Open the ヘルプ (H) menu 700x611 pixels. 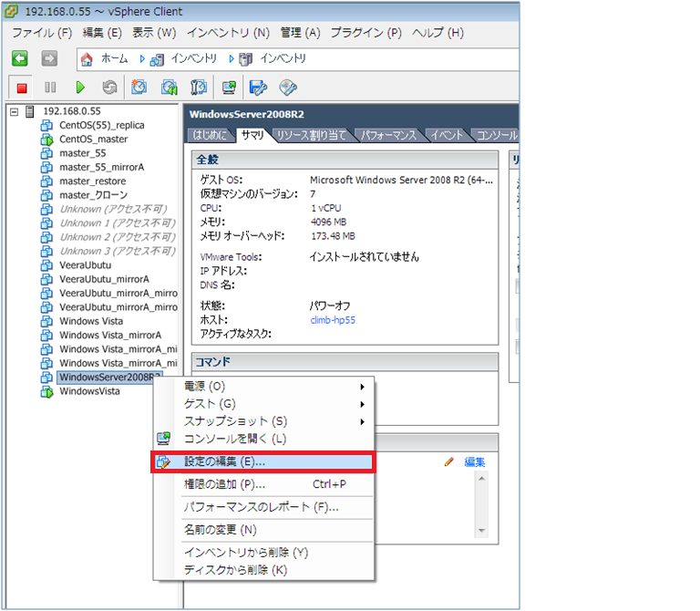coord(437,33)
